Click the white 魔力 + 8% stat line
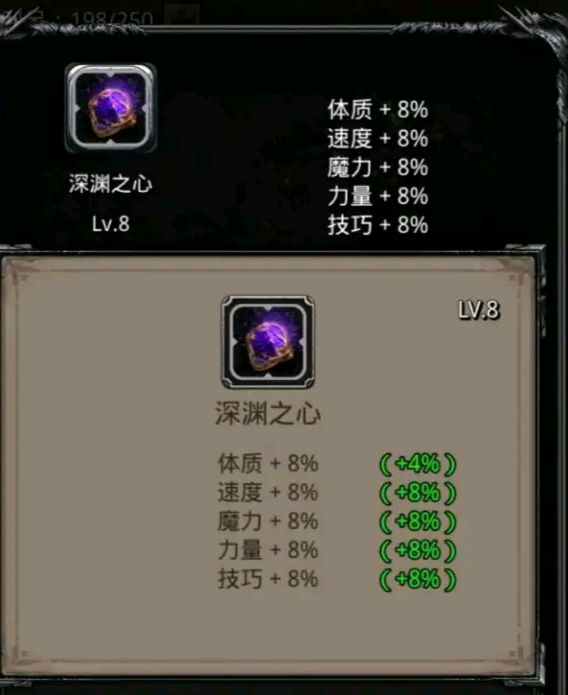The image size is (568, 695). (x=378, y=167)
